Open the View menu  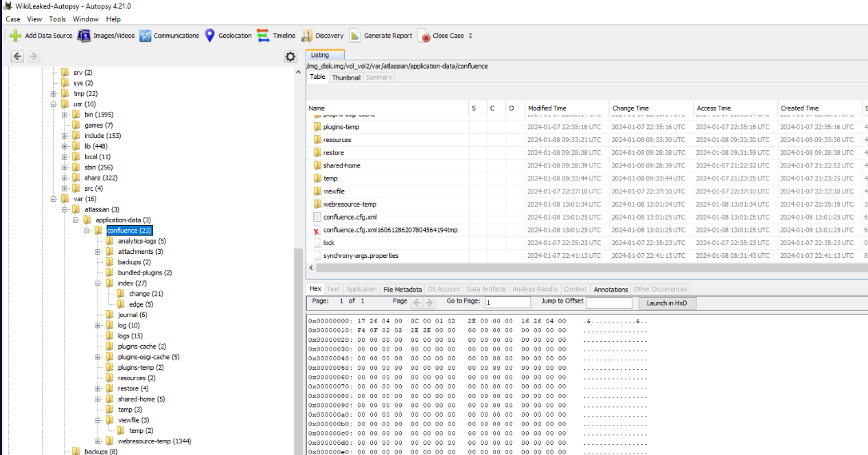tap(34, 19)
